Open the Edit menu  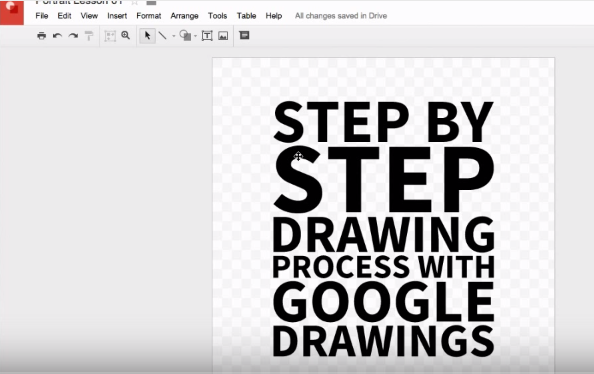(x=64, y=16)
